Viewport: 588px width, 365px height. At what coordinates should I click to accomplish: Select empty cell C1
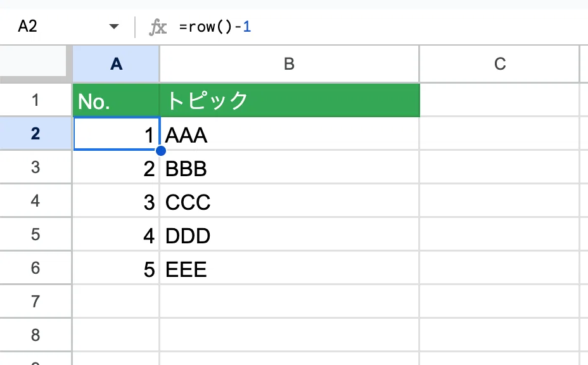click(x=499, y=99)
